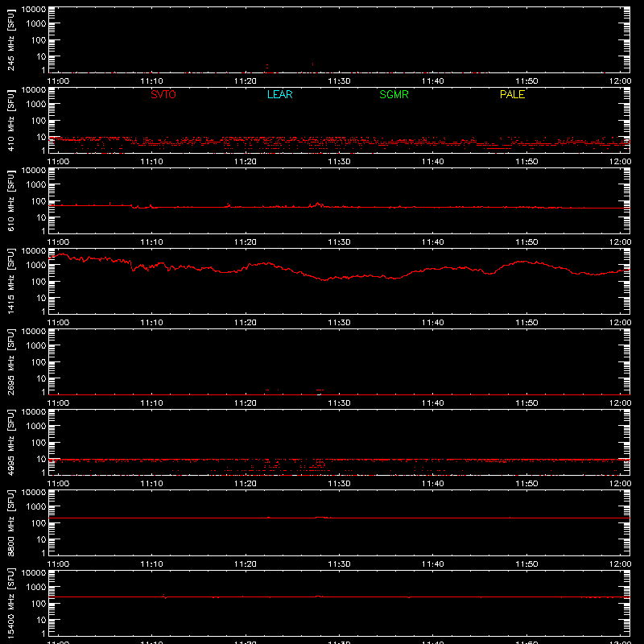644x644 pixels.
Task: Click the 1000 tick of 610 MHz plot
Action: [x=36, y=185]
